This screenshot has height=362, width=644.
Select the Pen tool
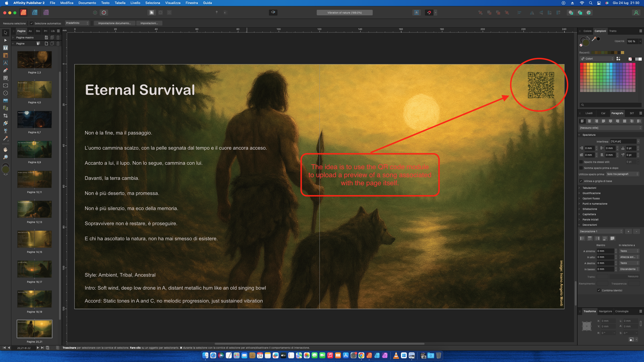pos(6,70)
